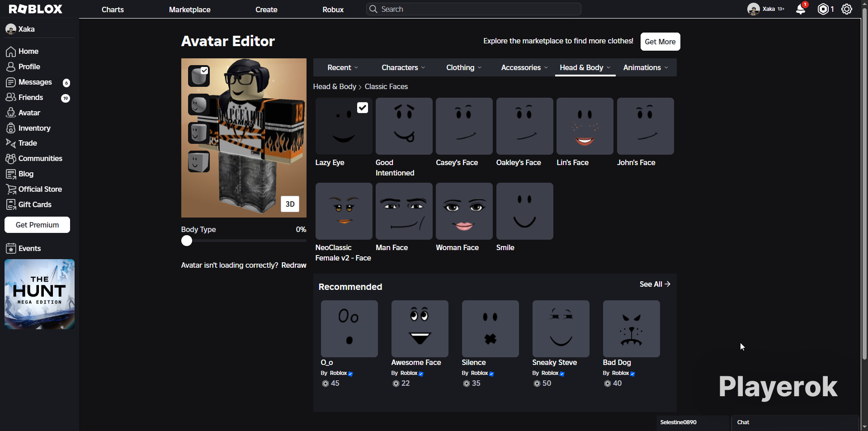Open the Charts top menu
Image resolution: width=868 pixels, height=431 pixels.
113,9
